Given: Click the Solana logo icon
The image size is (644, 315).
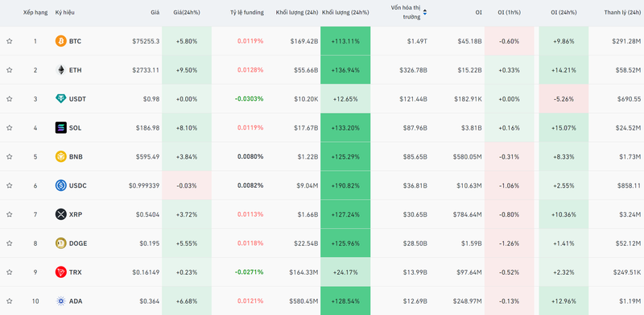Looking at the screenshot, I should [61, 127].
